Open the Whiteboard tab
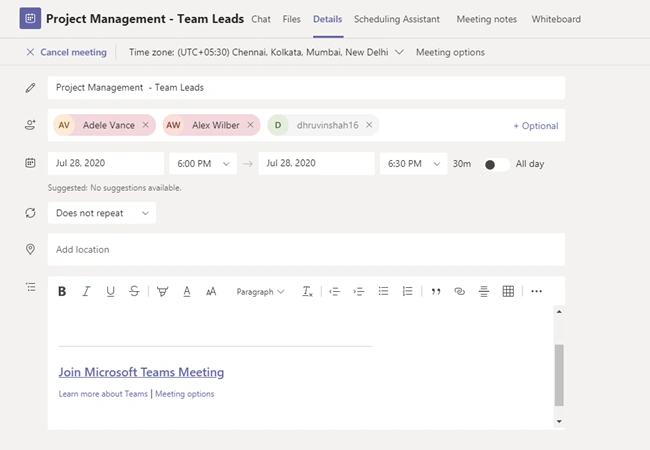The width and height of the screenshot is (650, 450). coord(556,19)
